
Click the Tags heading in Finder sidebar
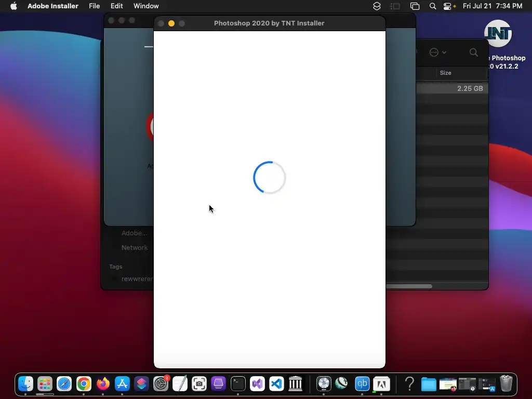click(116, 267)
